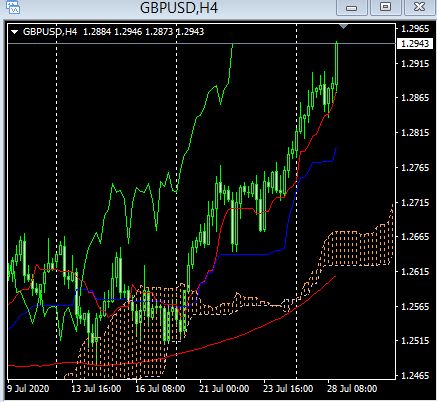Click the 21 Jul 00:00 time axis label
Viewport: 437px width, 402px height.
click(224, 389)
